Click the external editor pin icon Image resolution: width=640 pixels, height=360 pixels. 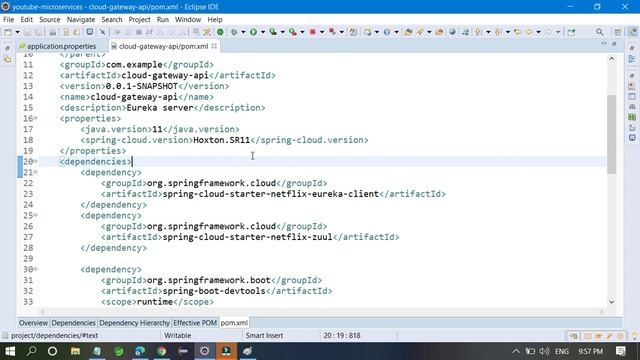(x=571, y=32)
